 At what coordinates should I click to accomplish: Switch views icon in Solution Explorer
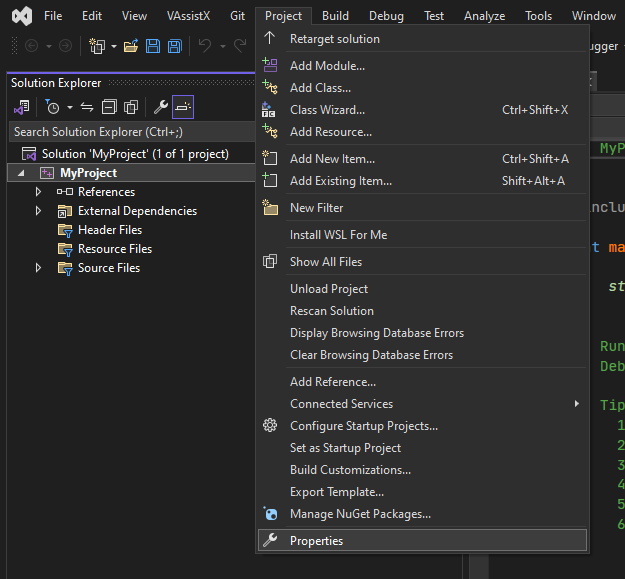[x=22, y=107]
